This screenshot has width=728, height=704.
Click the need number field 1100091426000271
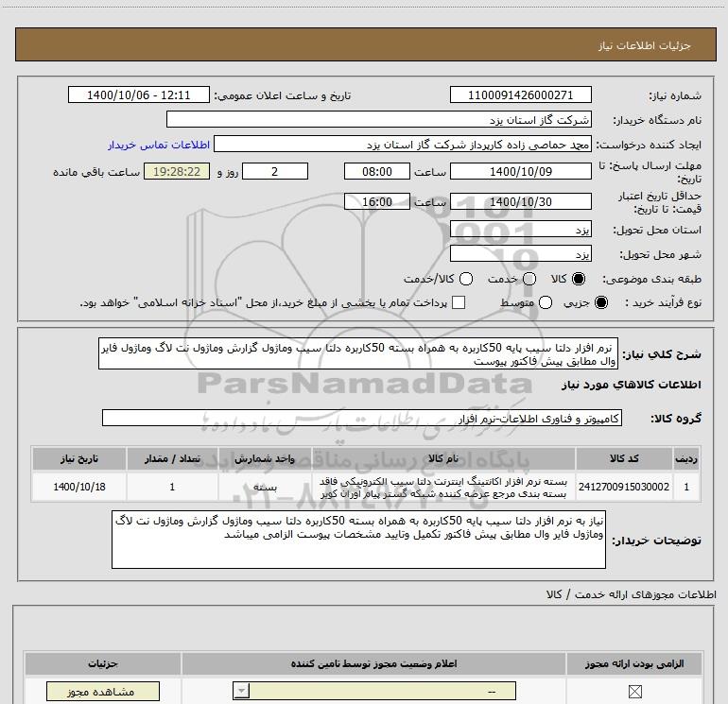(520, 95)
